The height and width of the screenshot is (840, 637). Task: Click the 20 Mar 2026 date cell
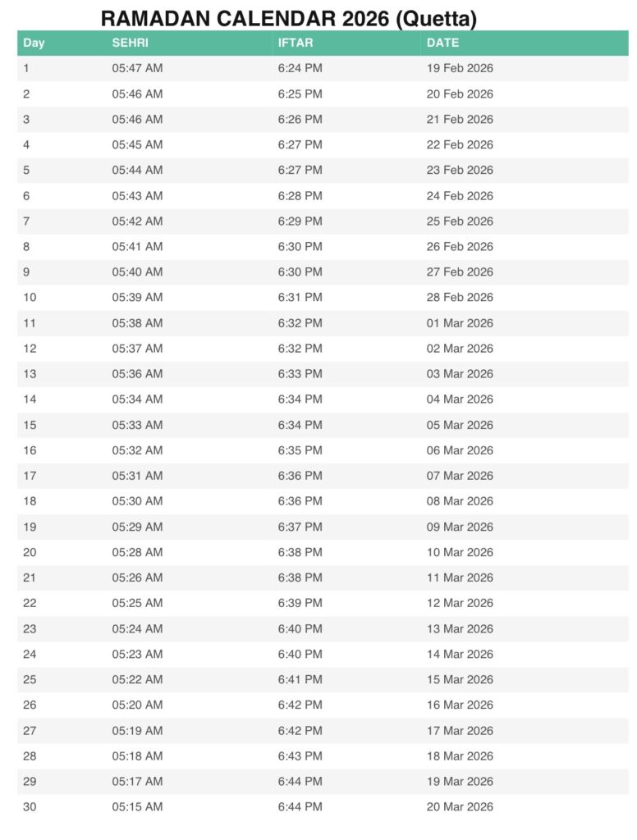point(460,806)
